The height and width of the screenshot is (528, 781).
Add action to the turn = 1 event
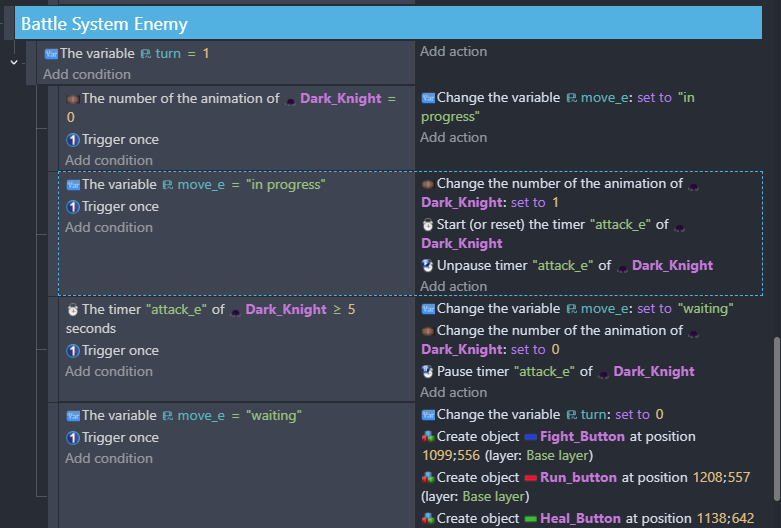453,52
